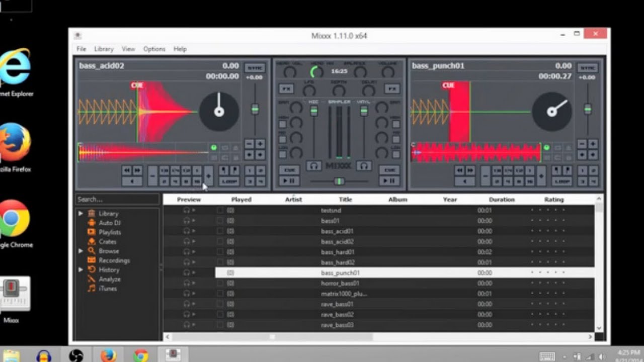Image resolution: width=644 pixels, height=362 pixels.
Task: Toggle the VINYL section in mixer
Action: tap(364, 102)
